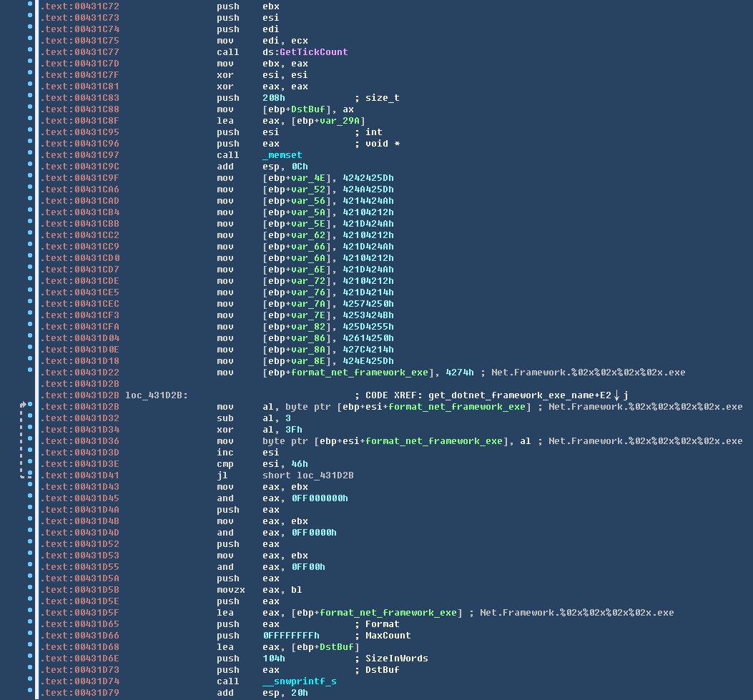Viewport: 753px width, 700px height.
Task: Click the GetTickCount function in the call
Action: click(x=314, y=52)
